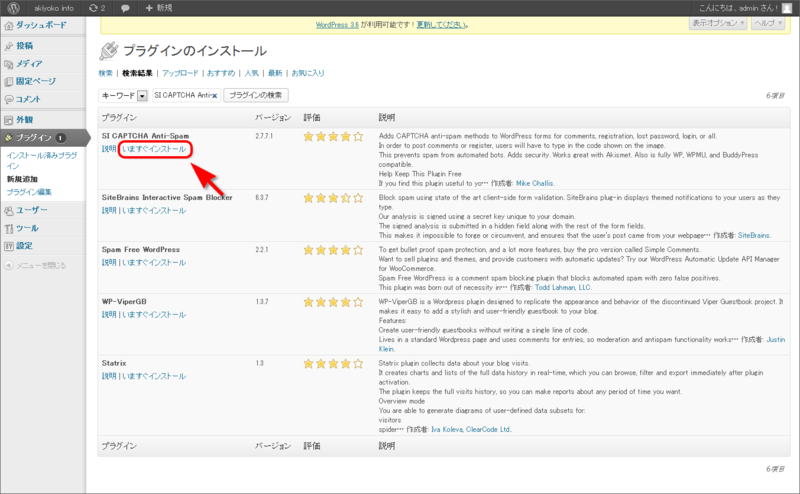This screenshot has height=494, width=800.
Task: Open 説明 details for SI CAPTCHA Anti-Spam
Action: (x=109, y=149)
